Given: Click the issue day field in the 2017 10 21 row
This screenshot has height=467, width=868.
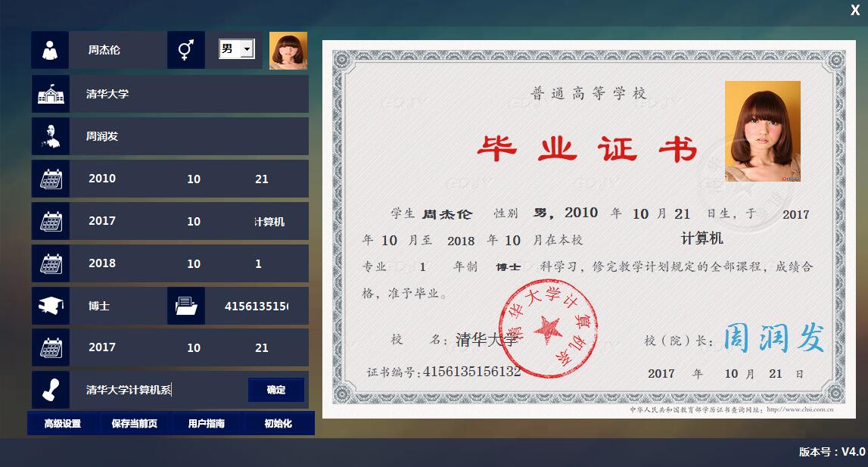Looking at the screenshot, I should (x=262, y=348).
